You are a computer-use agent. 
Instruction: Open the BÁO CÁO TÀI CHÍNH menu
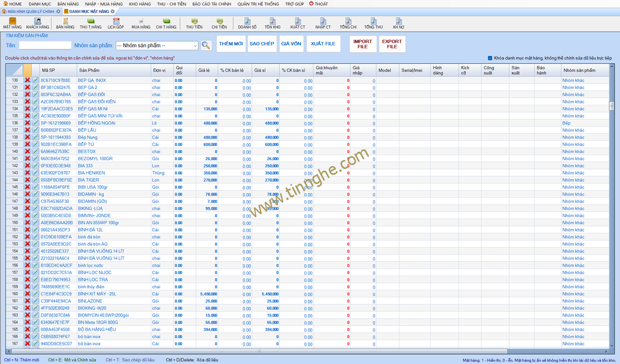(211, 4)
